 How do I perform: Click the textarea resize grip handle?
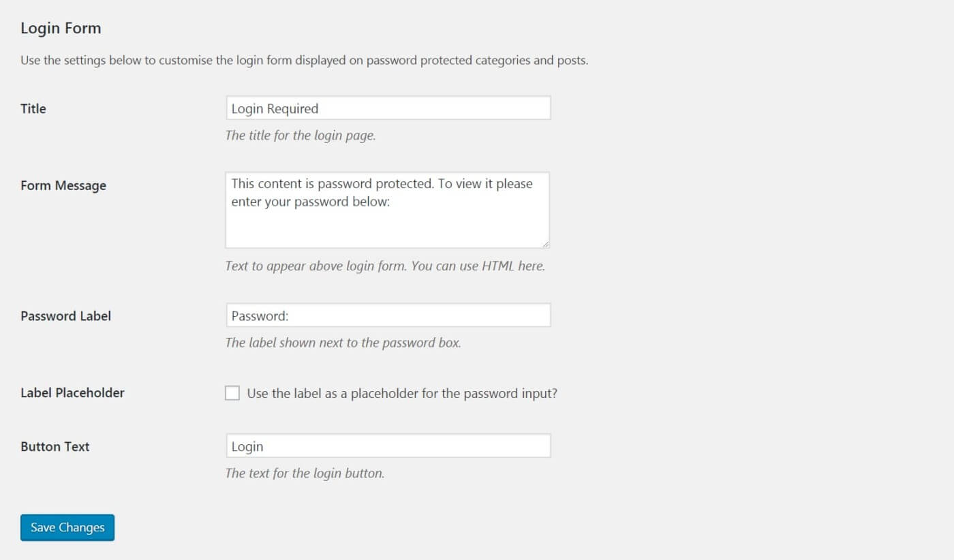pyautogui.click(x=546, y=243)
